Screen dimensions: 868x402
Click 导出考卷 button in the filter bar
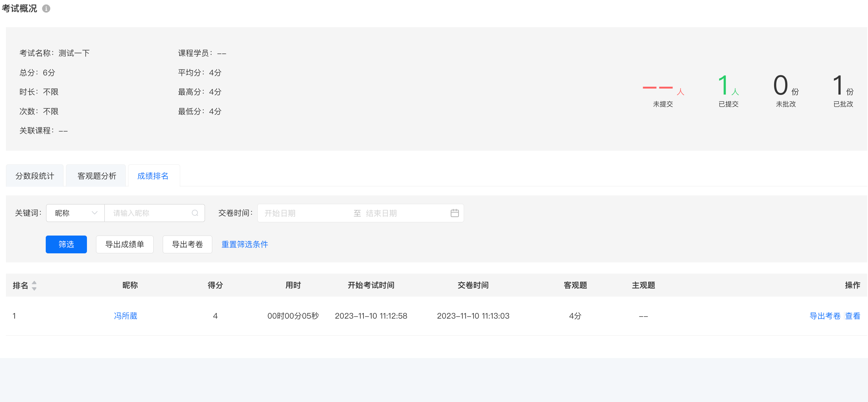(x=187, y=244)
